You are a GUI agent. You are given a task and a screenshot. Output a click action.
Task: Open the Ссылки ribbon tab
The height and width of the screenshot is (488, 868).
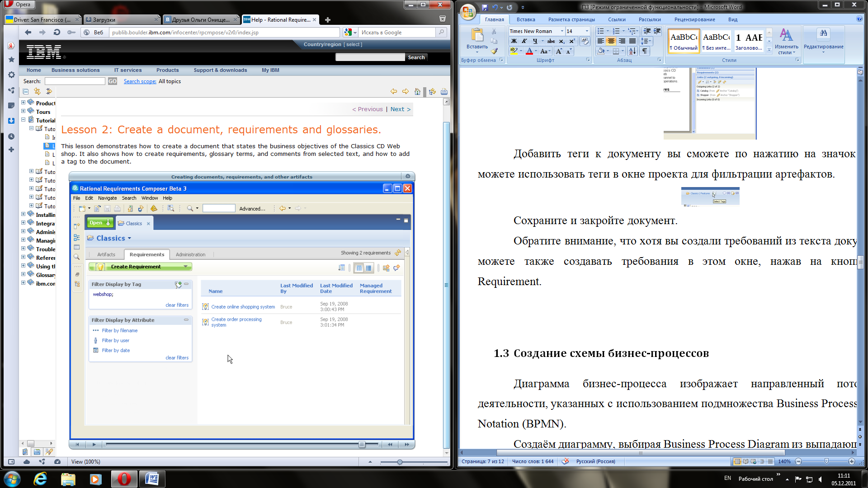[617, 19]
